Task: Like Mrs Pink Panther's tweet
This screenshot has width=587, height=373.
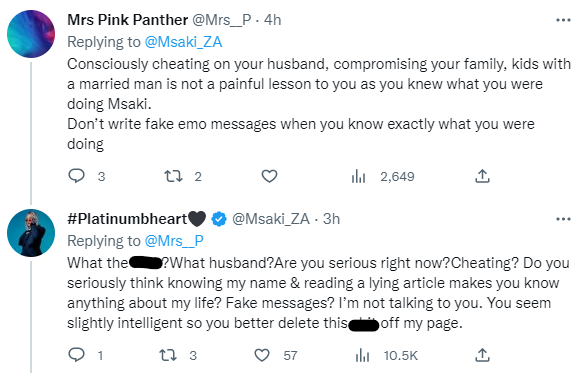Action: [x=269, y=176]
